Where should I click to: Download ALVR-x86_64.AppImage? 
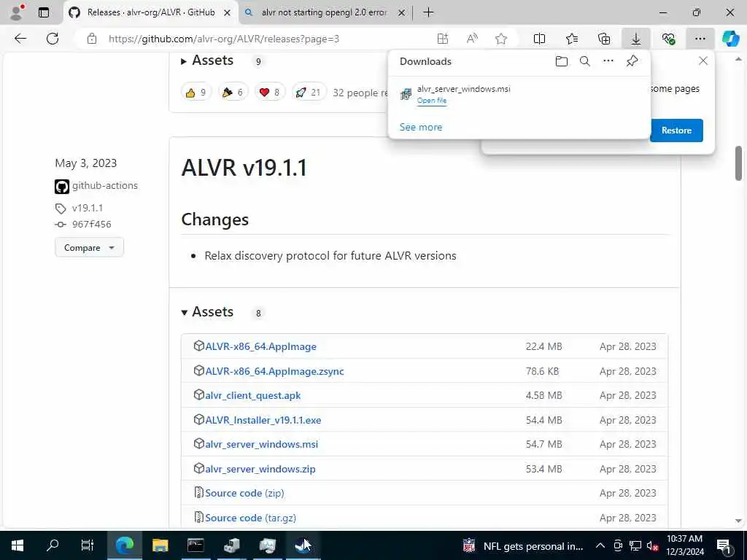coord(260,346)
